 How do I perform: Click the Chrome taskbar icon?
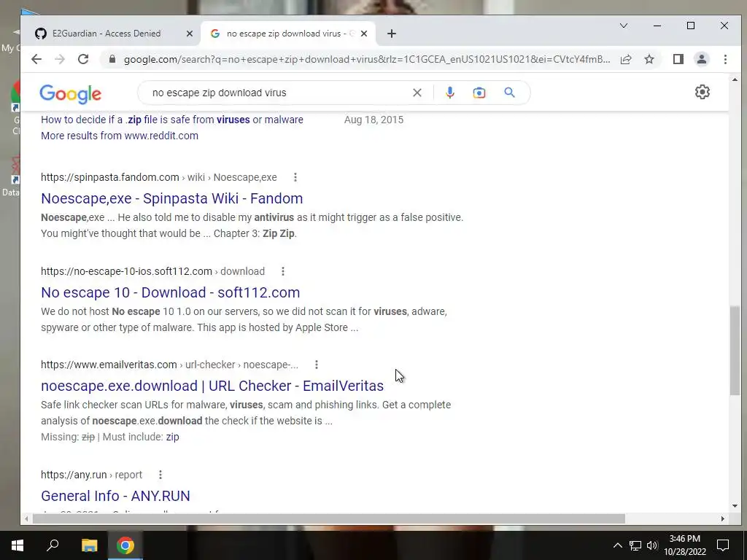pos(125,545)
